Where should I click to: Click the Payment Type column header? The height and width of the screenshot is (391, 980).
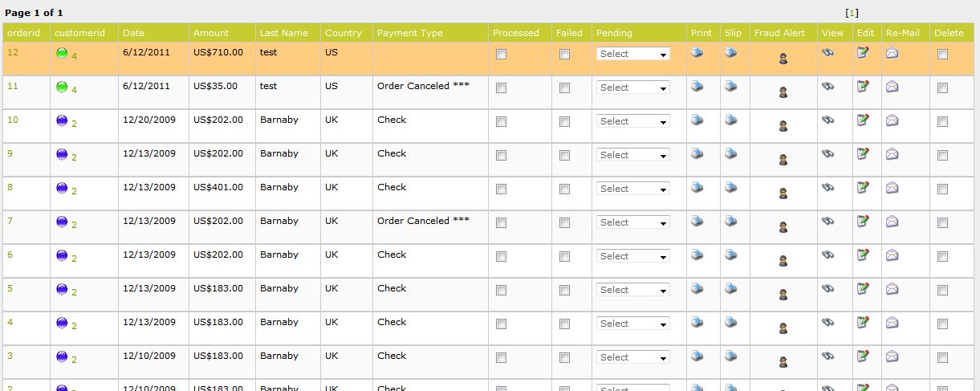pos(410,33)
